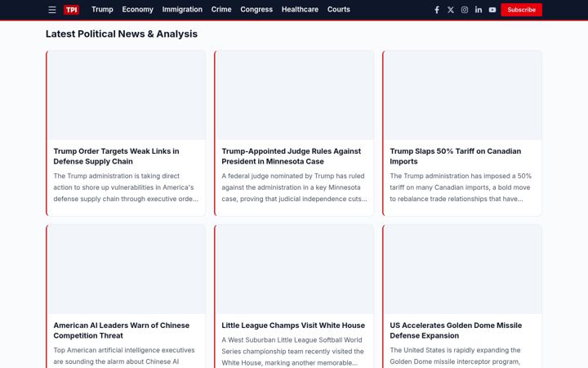Open the YouTube social icon
Viewport: 588px width, 368px height.
pyautogui.click(x=492, y=10)
